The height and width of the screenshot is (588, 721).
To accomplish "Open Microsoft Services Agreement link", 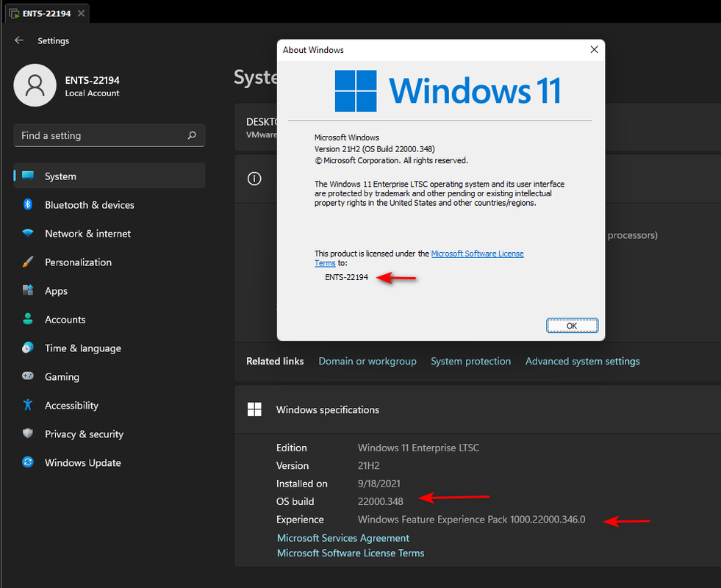I will [343, 538].
